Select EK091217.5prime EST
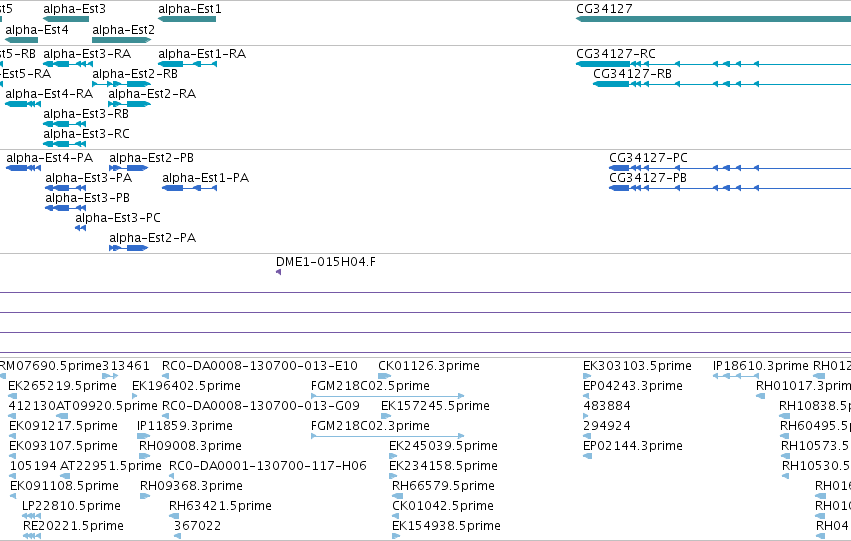The width and height of the screenshot is (851, 541). pos(12,435)
